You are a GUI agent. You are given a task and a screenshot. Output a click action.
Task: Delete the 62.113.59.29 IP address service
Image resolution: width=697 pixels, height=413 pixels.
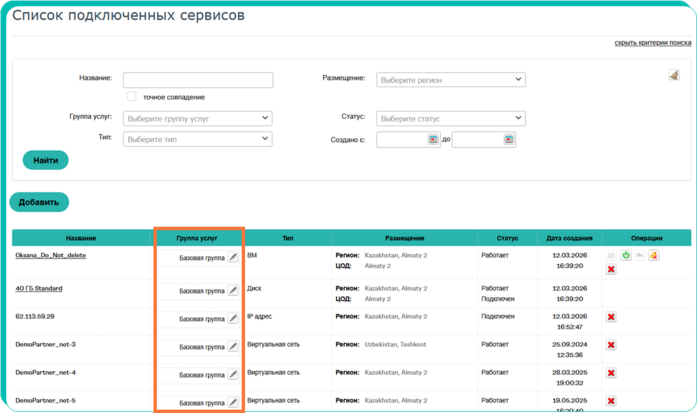[x=611, y=317]
